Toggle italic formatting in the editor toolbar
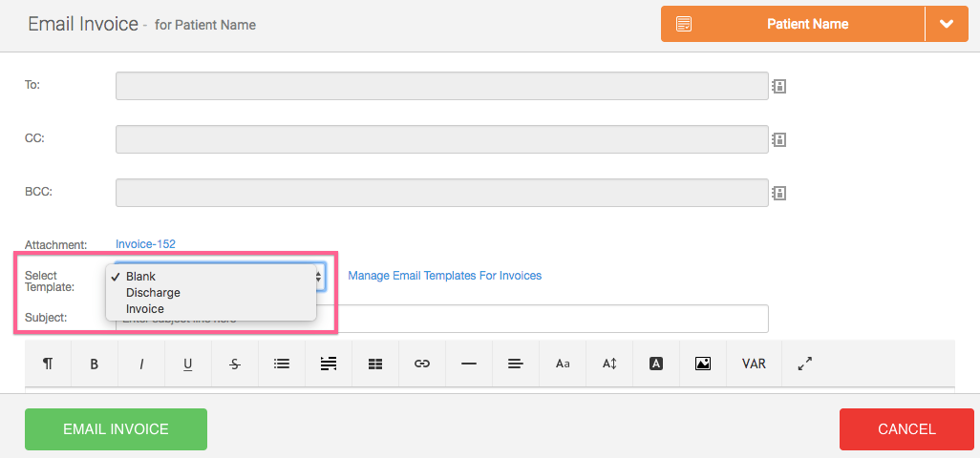The height and width of the screenshot is (458, 980). tap(141, 364)
